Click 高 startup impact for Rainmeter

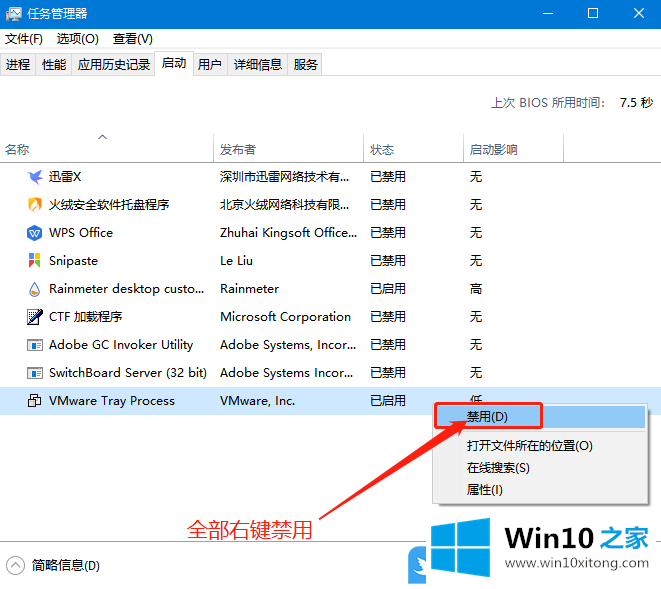(x=476, y=289)
